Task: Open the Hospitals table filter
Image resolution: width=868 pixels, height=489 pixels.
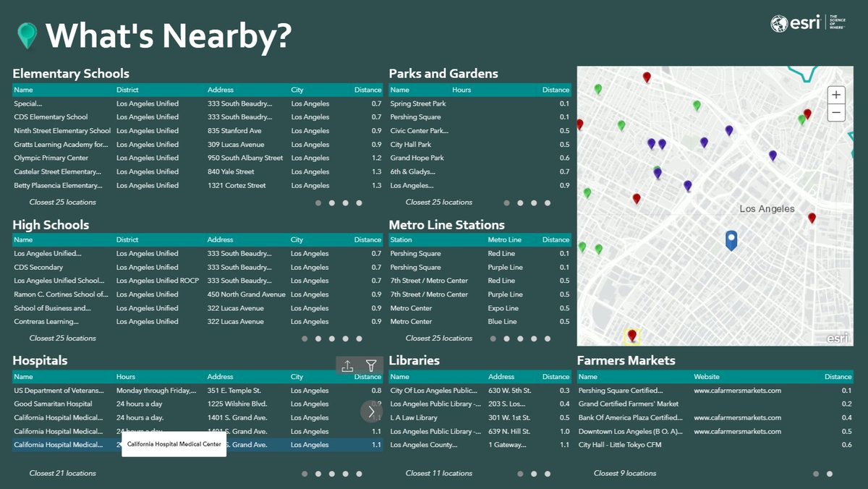Action: (371, 366)
